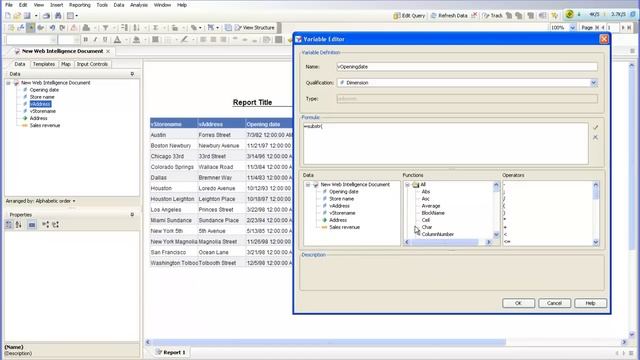Switch to the Map tab
640x360 pixels.
coord(66,64)
